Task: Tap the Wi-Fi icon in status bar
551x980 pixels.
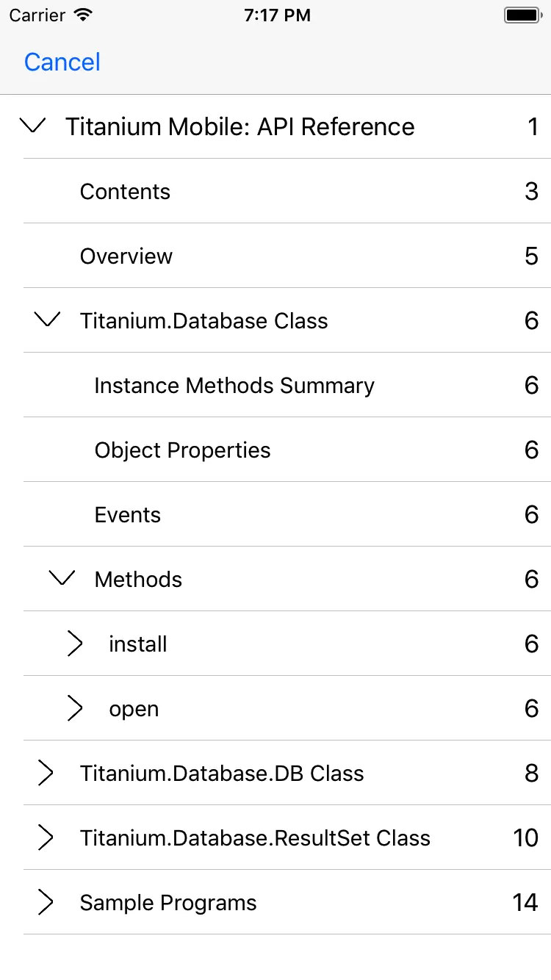Action: [84, 15]
